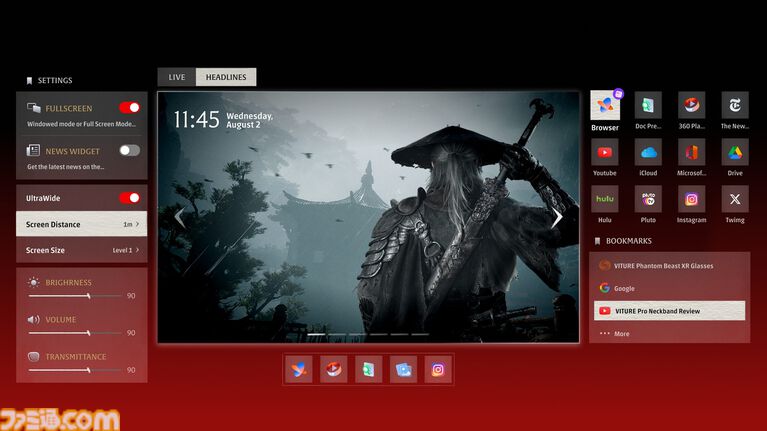This screenshot has height=431, width=767.
Task: Expand the Screen Size level setting
Action: pyautogui.click(x=82, y=250)
